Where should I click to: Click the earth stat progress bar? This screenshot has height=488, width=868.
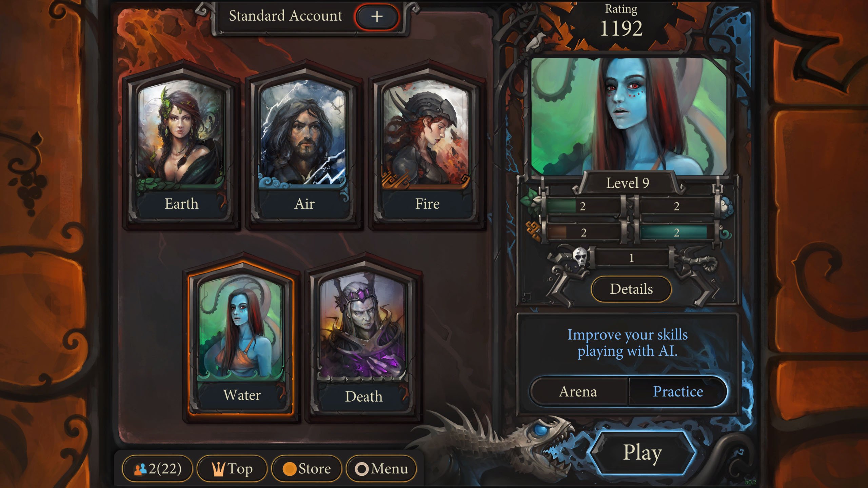click(583, 206)
